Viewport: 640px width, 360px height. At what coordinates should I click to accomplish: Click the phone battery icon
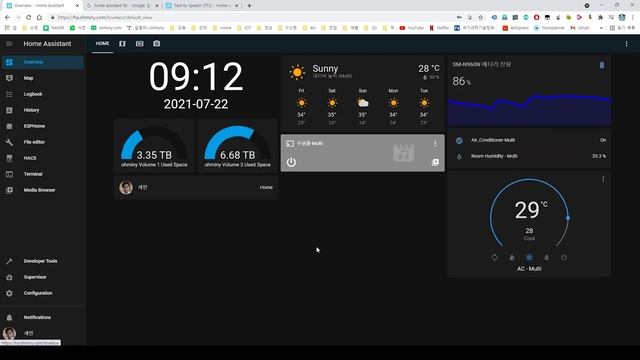tap(602, 65)
